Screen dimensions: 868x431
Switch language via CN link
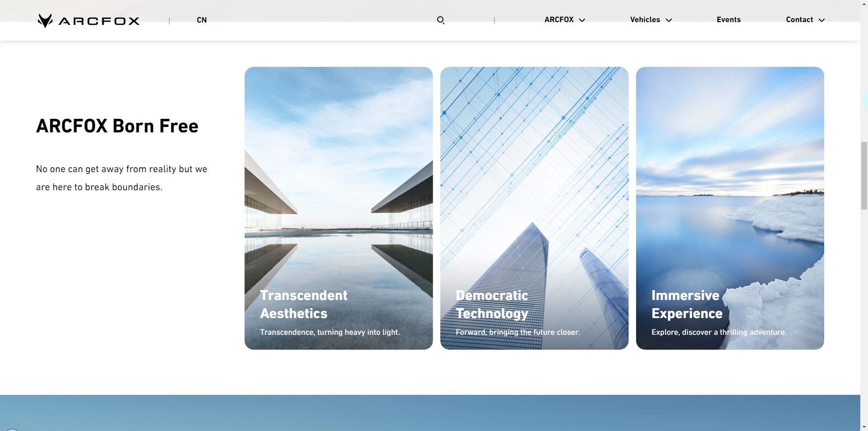(x=202, y=20)
